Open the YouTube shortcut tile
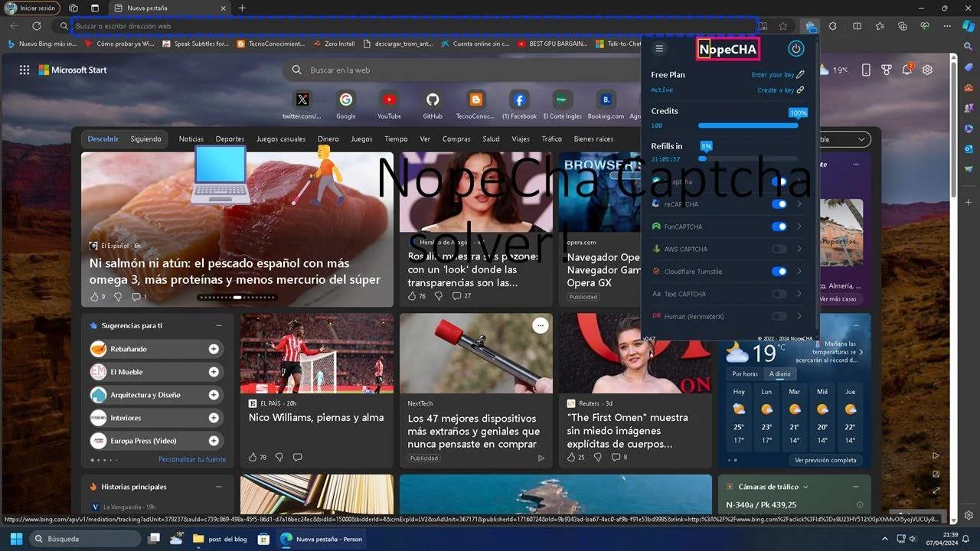Image resolution: width=980 pixels, height=551 pixels. (x=389, y=99)
